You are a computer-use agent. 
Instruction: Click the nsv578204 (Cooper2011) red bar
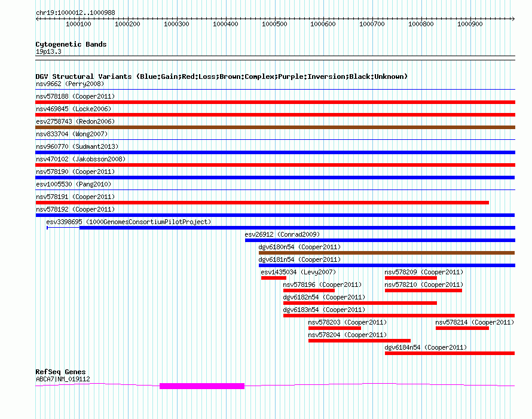click(x=359, y=341)
